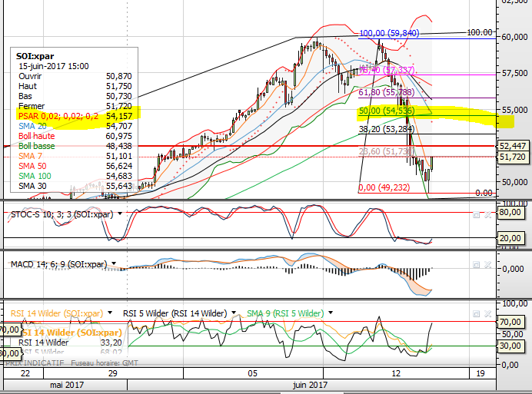This screenshot has width=532, height=394.
Task: Close the MACD indicator panel
Action: (x=486, y=264)
